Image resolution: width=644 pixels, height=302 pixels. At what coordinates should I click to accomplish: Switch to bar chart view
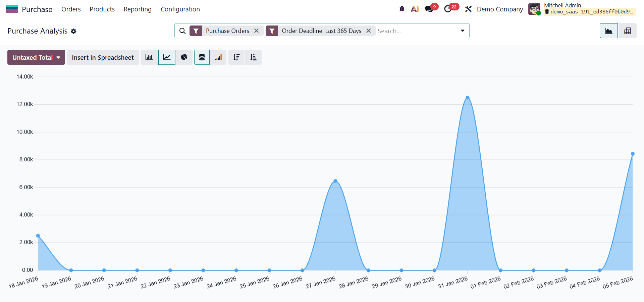pos(149,57)
